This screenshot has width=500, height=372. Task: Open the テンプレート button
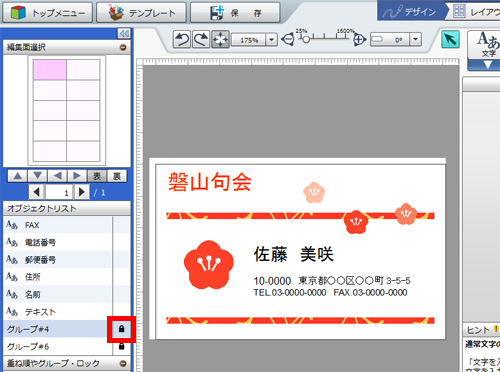pyautogui.click(x=141, y=13)
